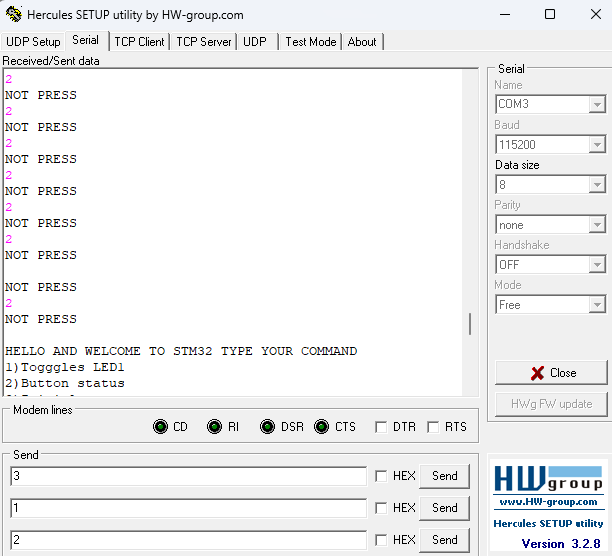This screenshot has height=556, width=612.
Task: Maximize the Hercules window
Action: (550, 14)
